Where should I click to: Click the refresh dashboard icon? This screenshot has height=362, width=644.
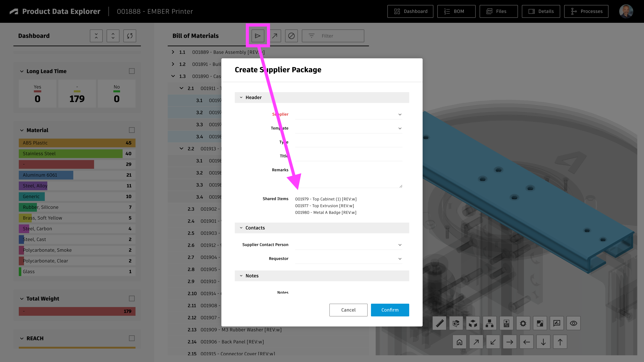tap(129, 36)
